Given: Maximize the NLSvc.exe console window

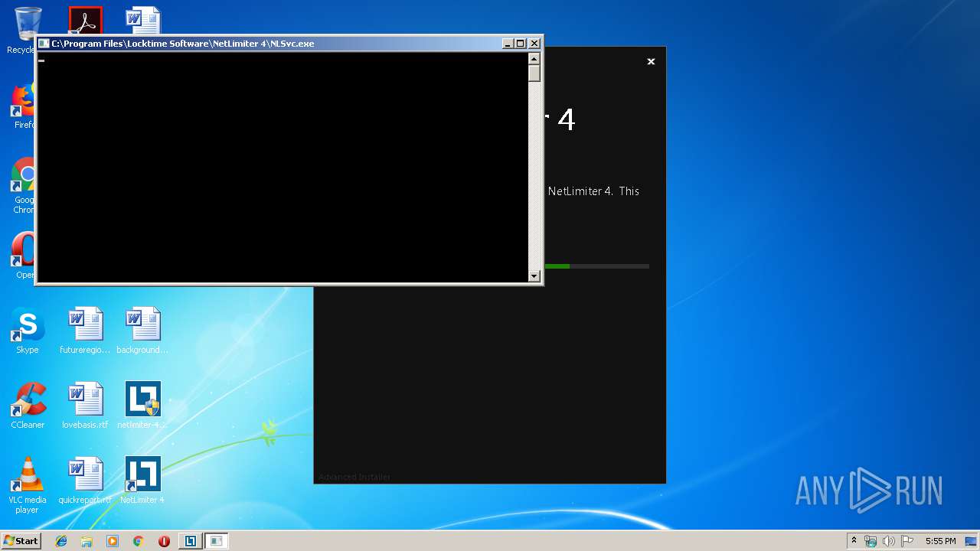Looking at the screenshot, I should click(521, 44).
